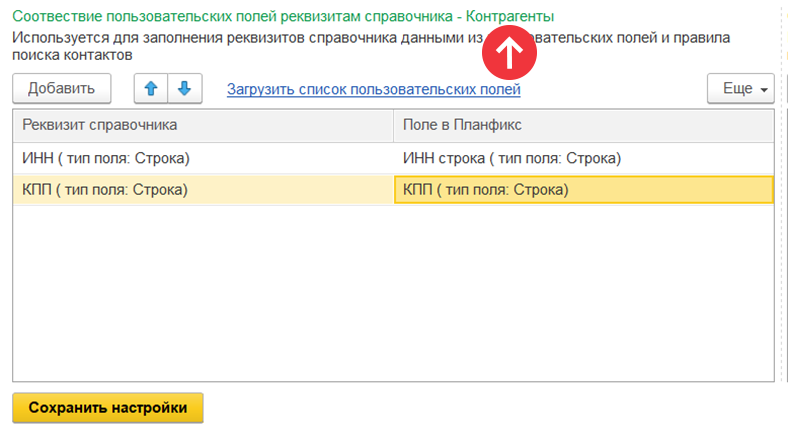Screen dimensions: 788x434
Task: Click Сохранить настройки button
Action: click(108, 407)
